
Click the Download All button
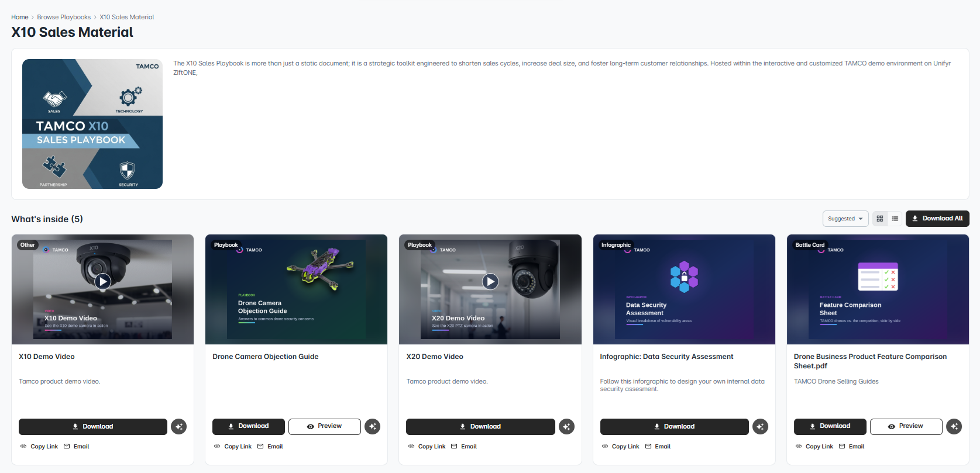tap(937, 219)
